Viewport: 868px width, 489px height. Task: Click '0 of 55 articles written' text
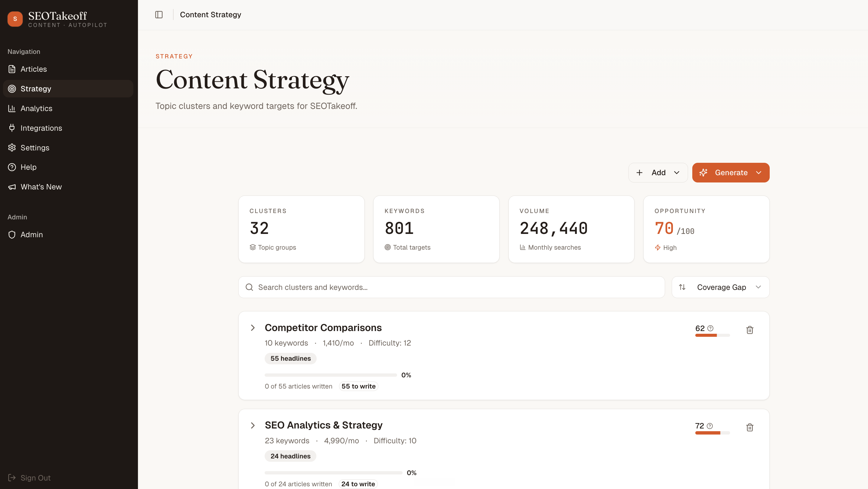(298, 386)
